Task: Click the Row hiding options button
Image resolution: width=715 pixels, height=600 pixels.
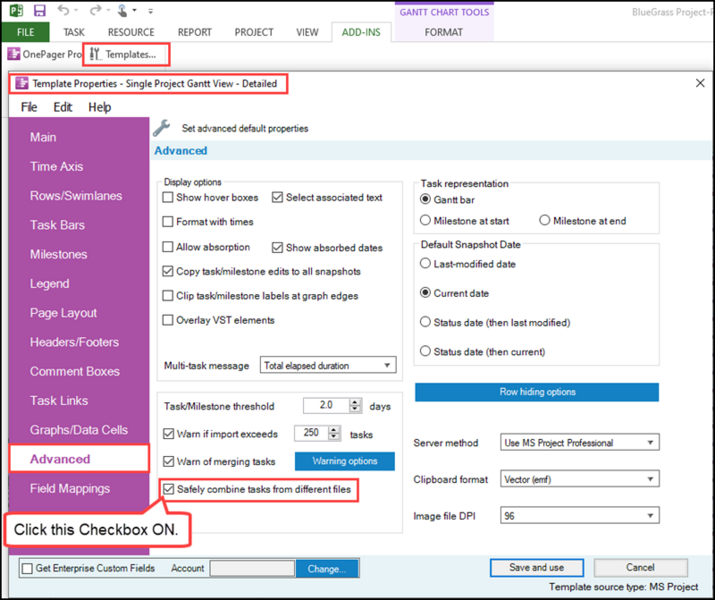Action: (x=537, y=392)
